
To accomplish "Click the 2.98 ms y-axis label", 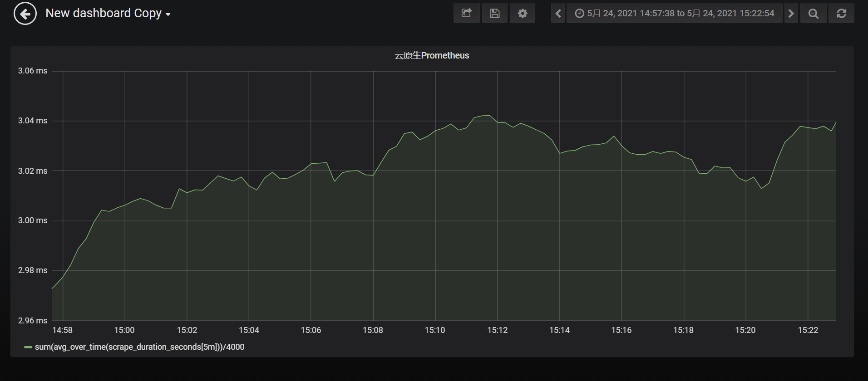I will click(33, 270).
